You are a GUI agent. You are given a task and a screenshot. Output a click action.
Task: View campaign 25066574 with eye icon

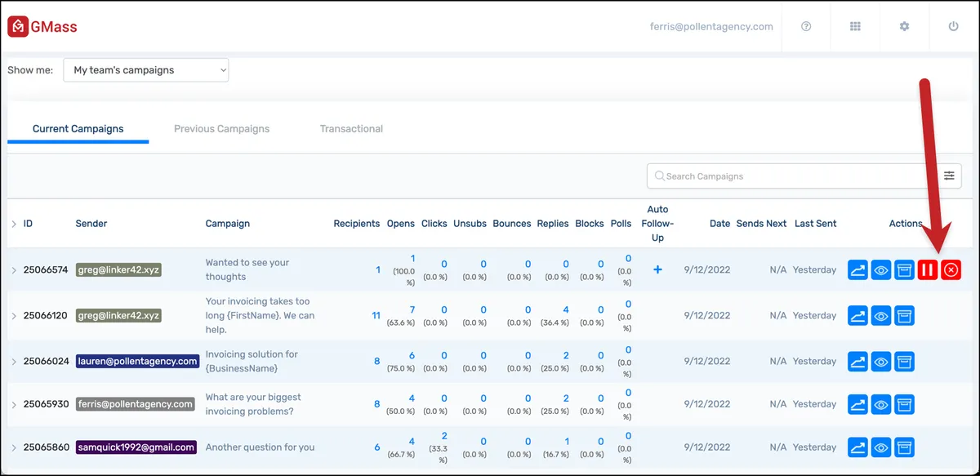coord(881,269)
